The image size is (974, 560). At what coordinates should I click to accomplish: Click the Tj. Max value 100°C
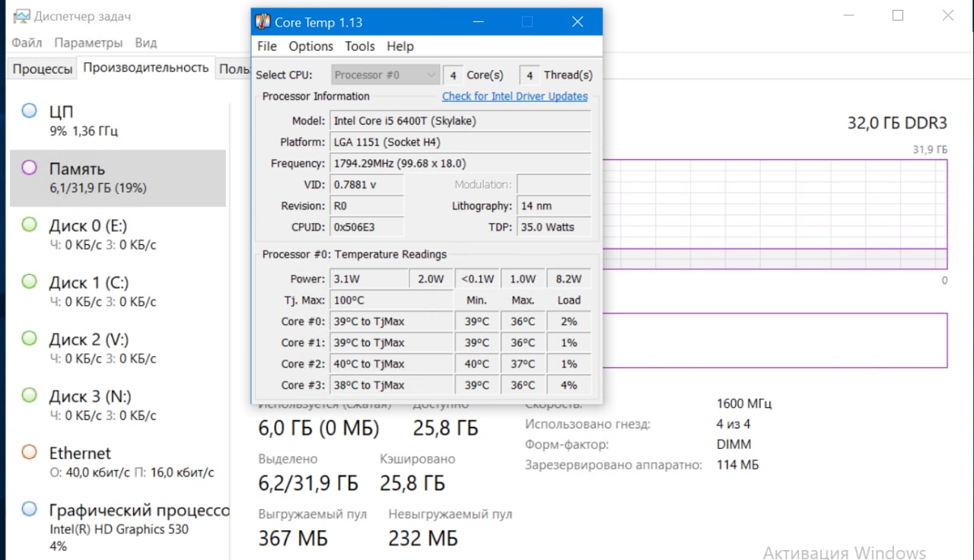tap(392, 301)
